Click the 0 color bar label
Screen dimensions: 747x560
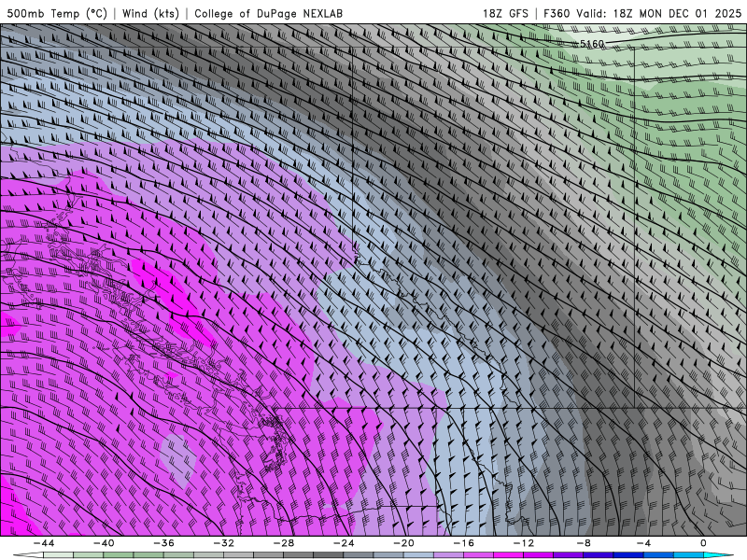[704, 543]
